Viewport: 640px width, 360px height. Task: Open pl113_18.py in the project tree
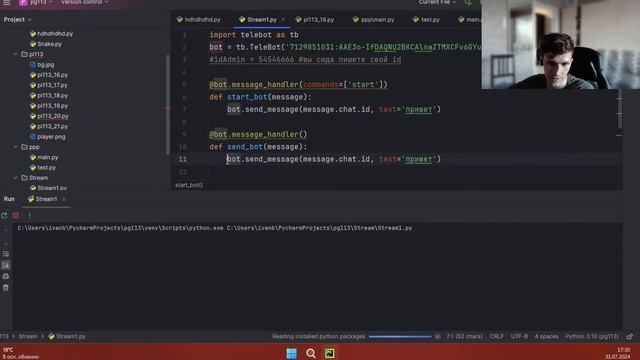(x=49, y=96)
